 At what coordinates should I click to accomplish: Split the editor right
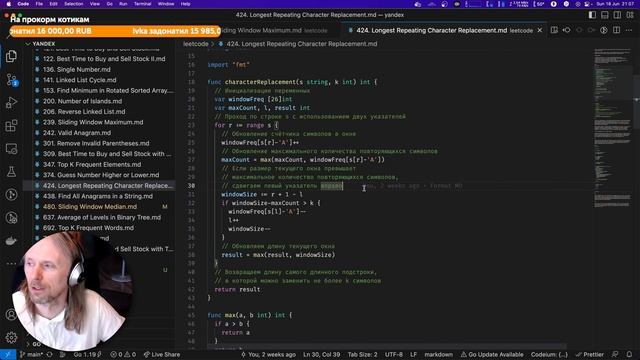click(x=616, y=30)
